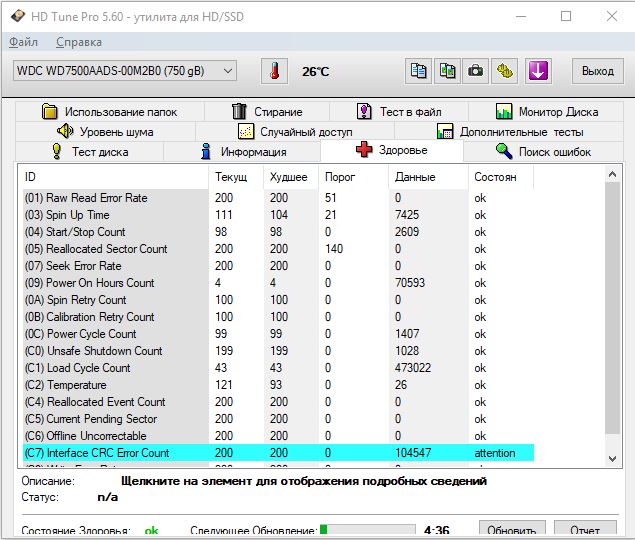Screen dimensions: 635x540
Task: Save screenshot with the camera icon
Action: [475, 71]
